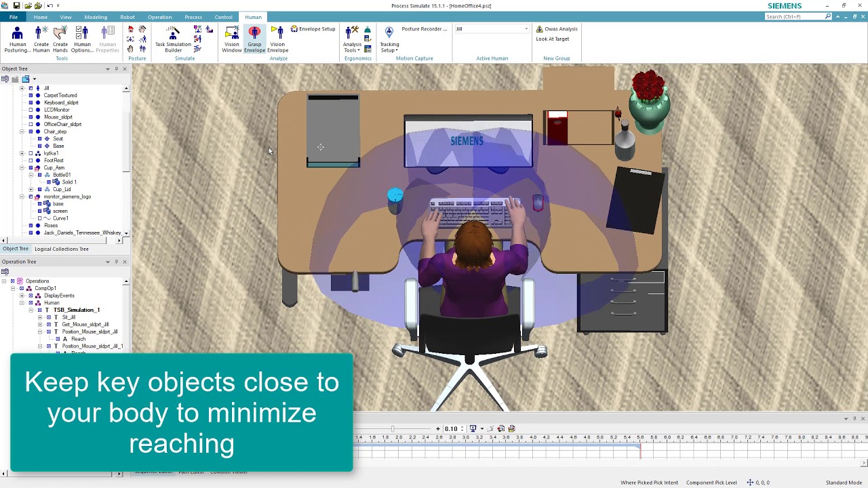Click the Look At Target button
This screenshot has width=868, height=488.
click(x=553, y=39)
